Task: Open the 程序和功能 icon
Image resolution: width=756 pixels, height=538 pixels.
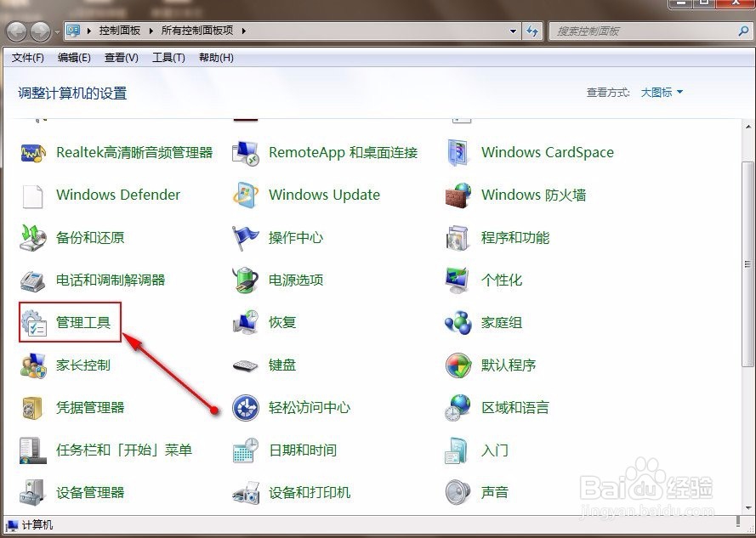Action: (458, 238)
